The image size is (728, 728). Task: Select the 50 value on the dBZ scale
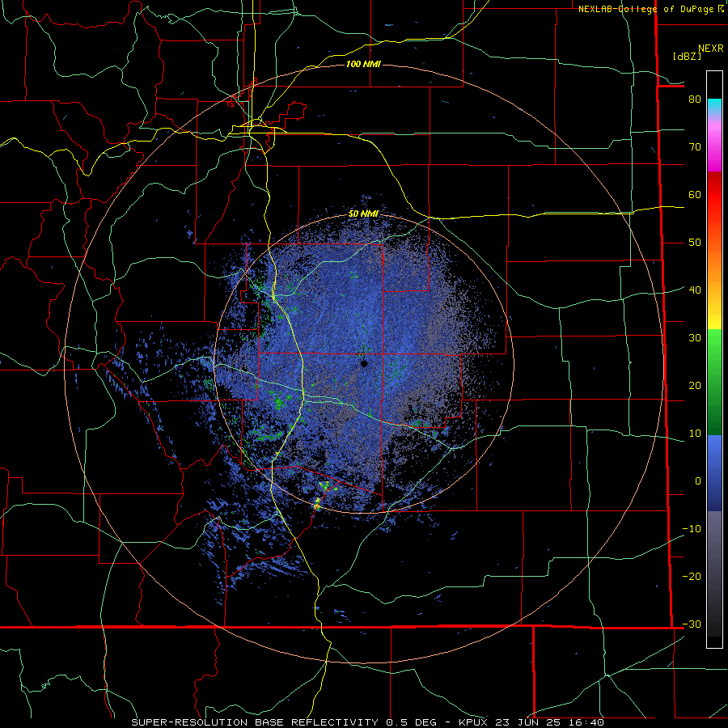coord(695,243)
